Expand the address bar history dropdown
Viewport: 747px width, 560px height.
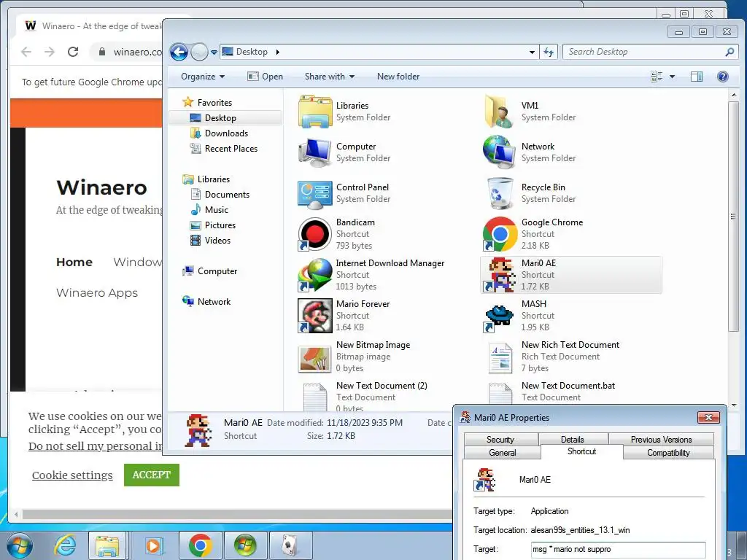(x=532, y=52)
